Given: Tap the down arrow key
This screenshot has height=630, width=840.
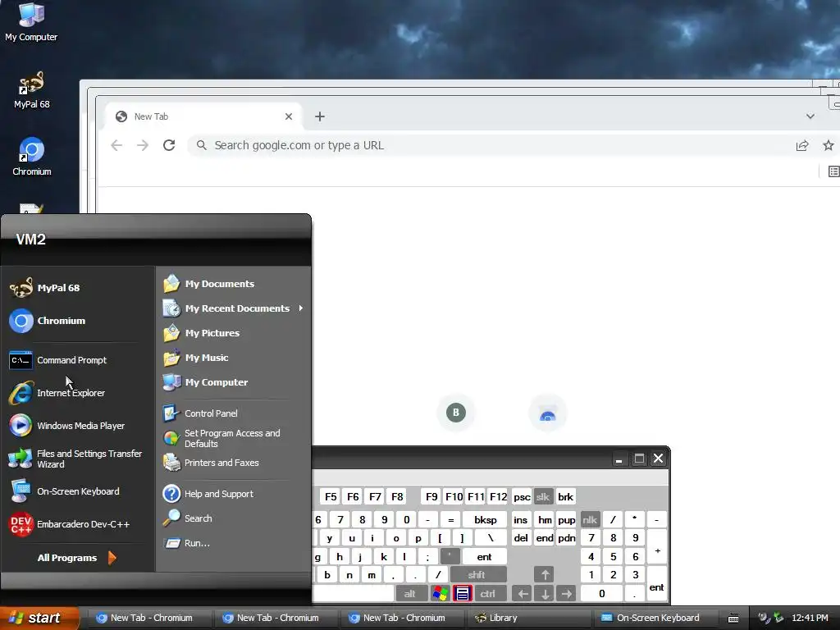Looking at the screenshot, I should 545,594.
